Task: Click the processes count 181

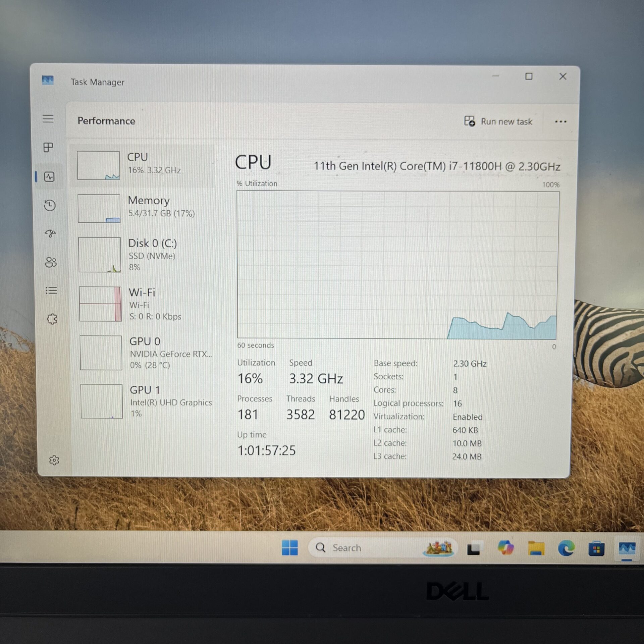Action: [248, 415]
